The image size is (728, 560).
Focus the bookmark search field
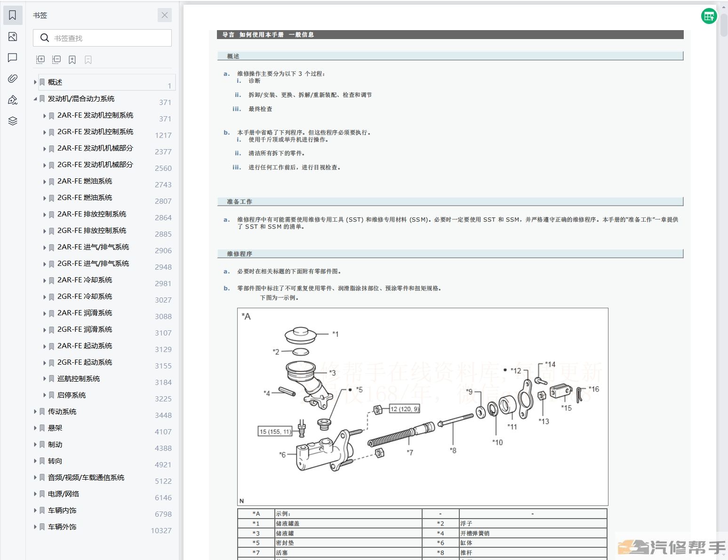tap(102, 38)
